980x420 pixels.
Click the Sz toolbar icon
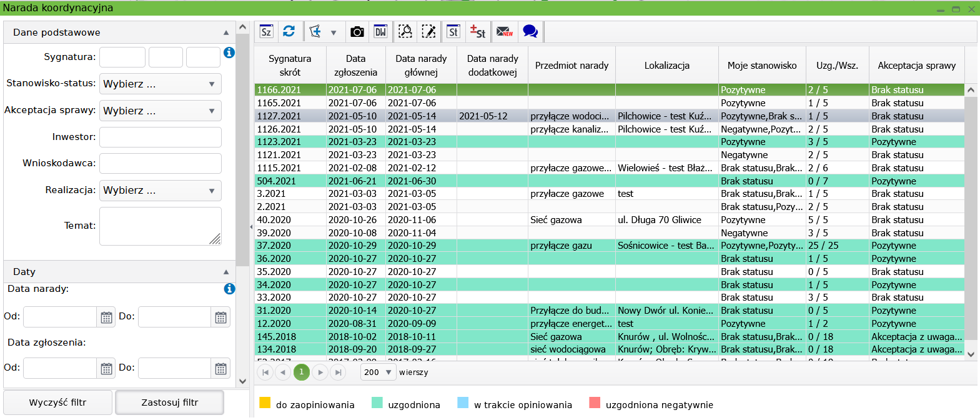point(266,31)
